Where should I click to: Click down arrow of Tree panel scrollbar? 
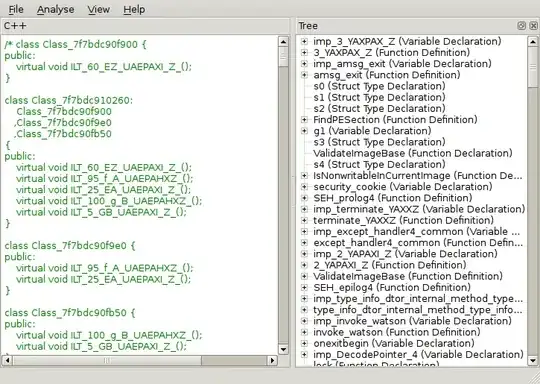[x=533, y=361]
